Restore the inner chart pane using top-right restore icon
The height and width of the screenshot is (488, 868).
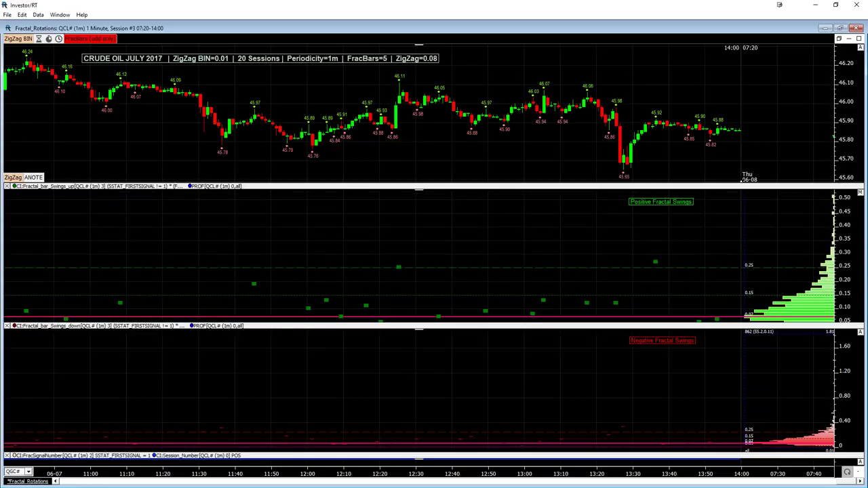pyautogui.click(x=839, y=39)
